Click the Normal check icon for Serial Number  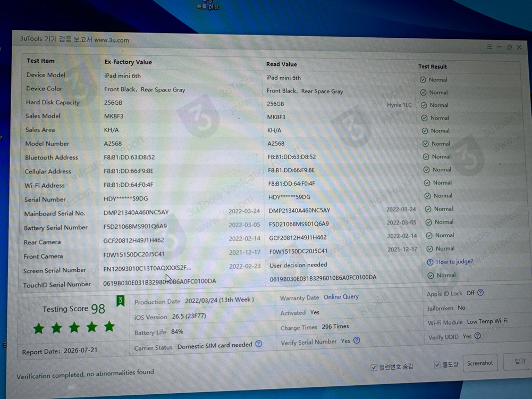click(427, 196)
